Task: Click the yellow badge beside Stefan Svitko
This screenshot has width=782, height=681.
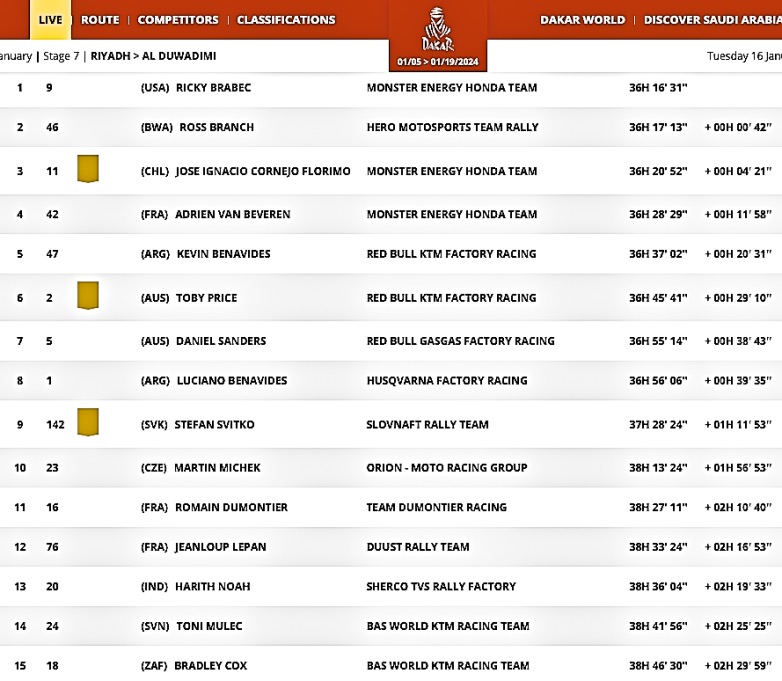Action: pyautogui.click(x=88, y=423)
